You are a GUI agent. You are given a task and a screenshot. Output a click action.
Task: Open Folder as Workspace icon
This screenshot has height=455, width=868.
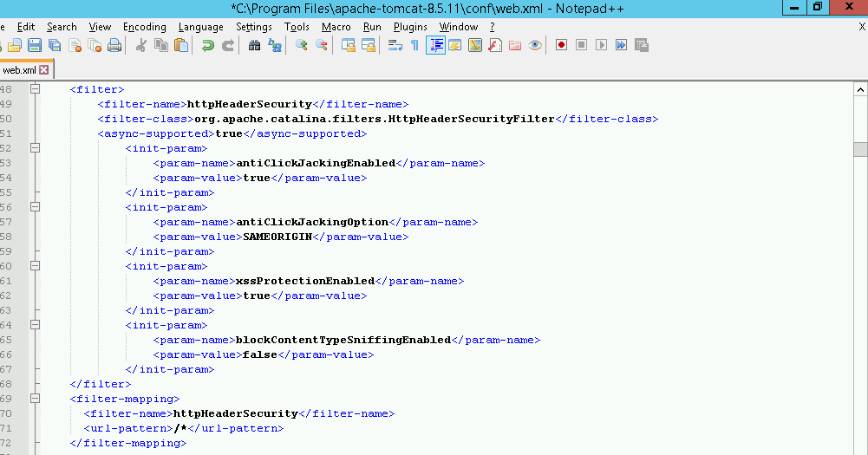point(515,45)
